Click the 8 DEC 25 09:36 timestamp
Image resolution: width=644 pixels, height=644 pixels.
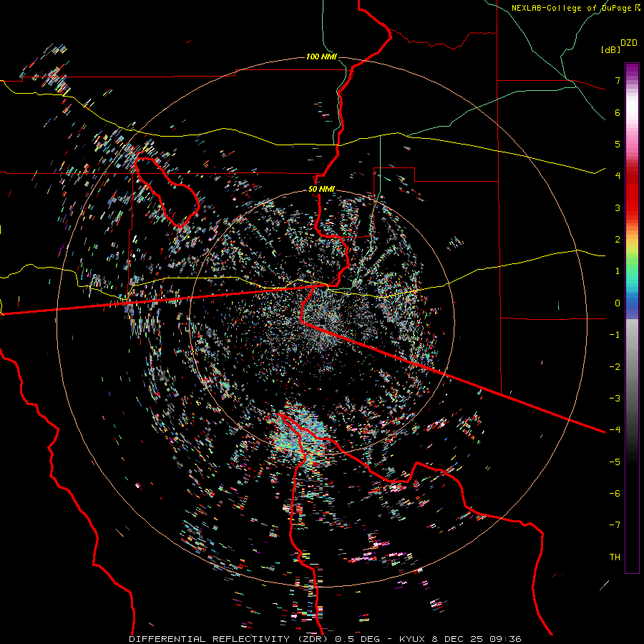pos(477,639)
